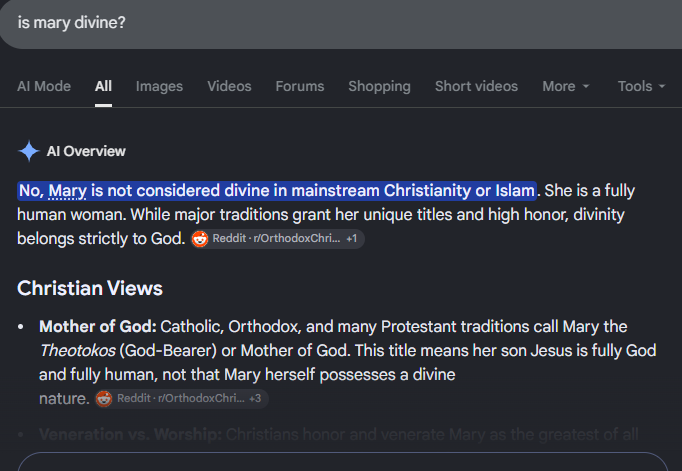
Task: Expand the More dropdown menu
Action: (566, 86)
